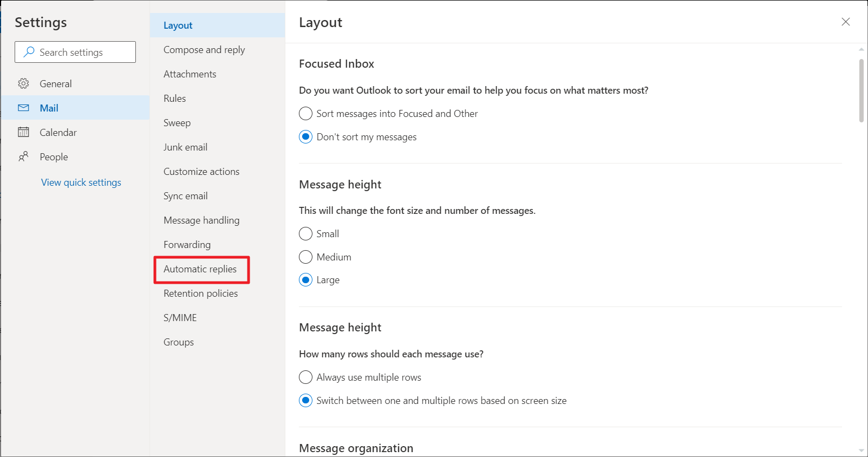Open Attachments settings
Viewport: 868px width, 457px height.
click(x=217, y=74)
